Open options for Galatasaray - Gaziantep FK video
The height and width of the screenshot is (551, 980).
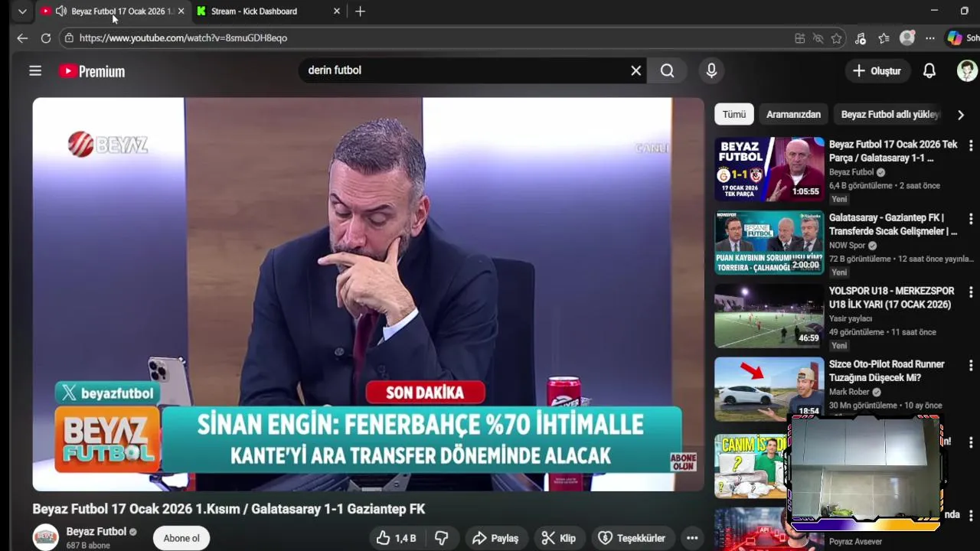point(971,219)
